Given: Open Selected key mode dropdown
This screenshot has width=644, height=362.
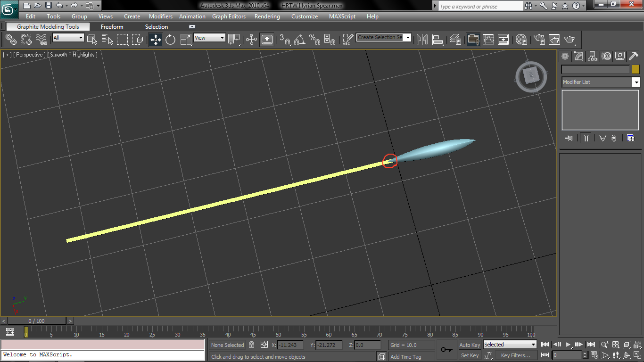Looking at the screenshot, I should pos(510,345).
